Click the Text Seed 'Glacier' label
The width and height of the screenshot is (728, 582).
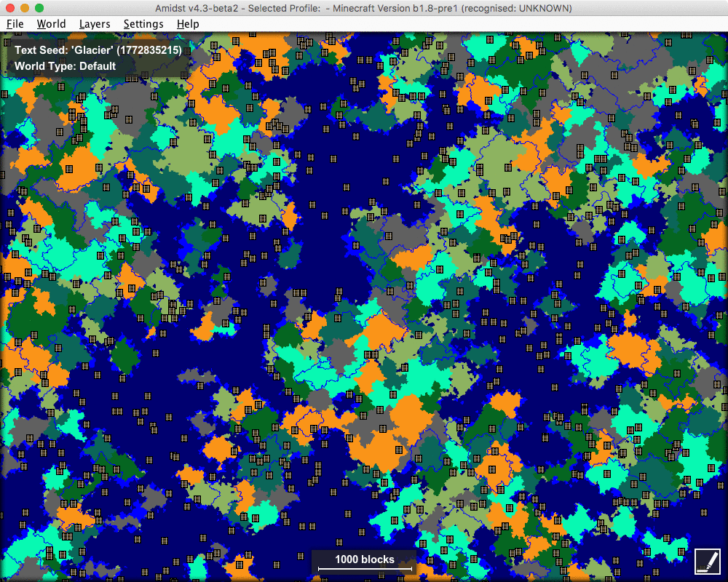coord(98,50)
